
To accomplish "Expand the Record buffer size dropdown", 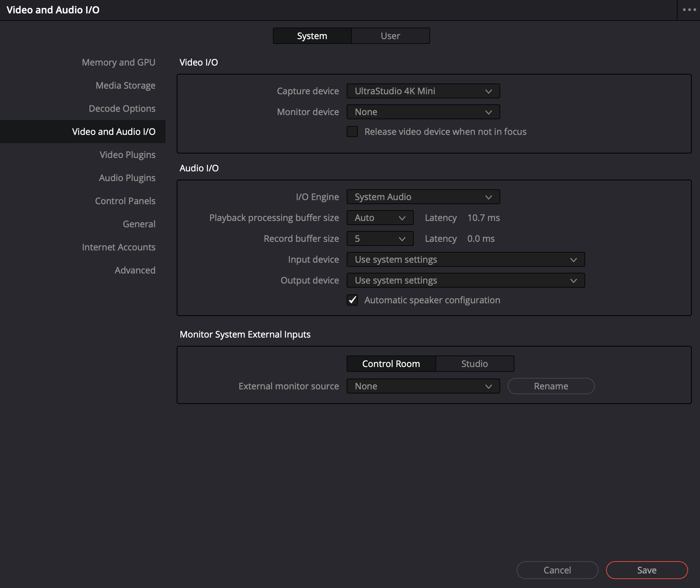I will 380,238.
